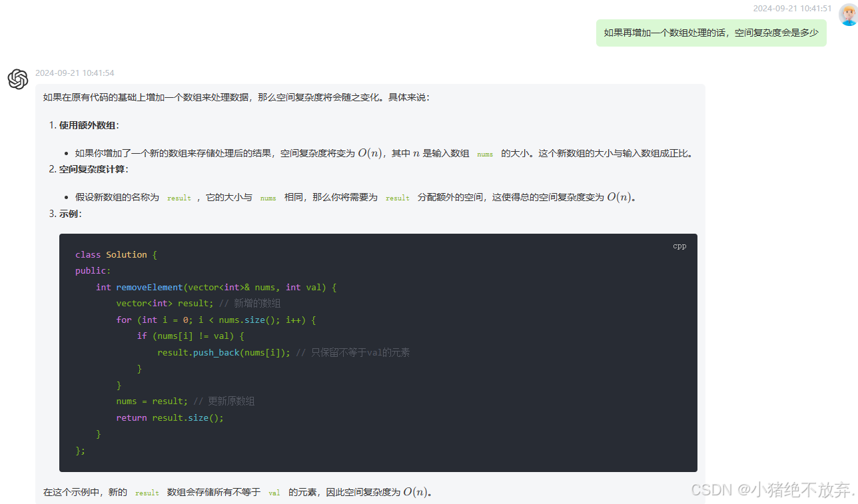This screenshot has height=504, width=858.
Task: Click the inline code token val near the bottom
Action: pyautogui.click(x=274, y=493)
